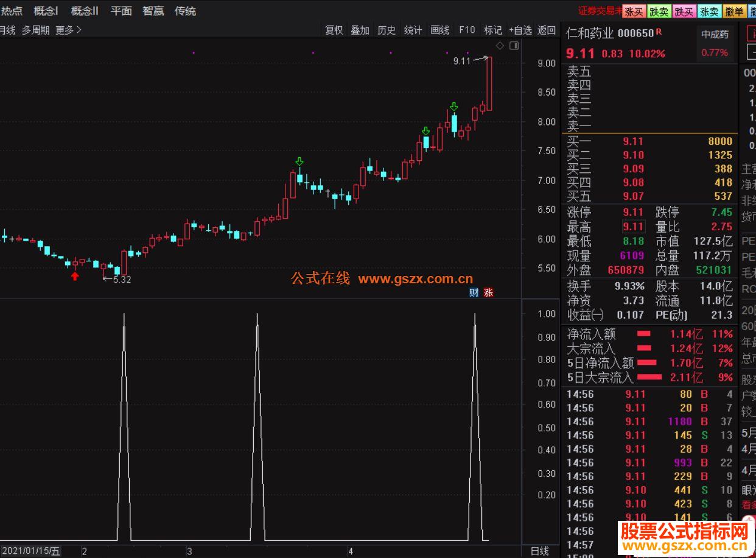Click the 5日大宗流入 red bar
Screen dimensions: 756x558
(x=649, y=377)
